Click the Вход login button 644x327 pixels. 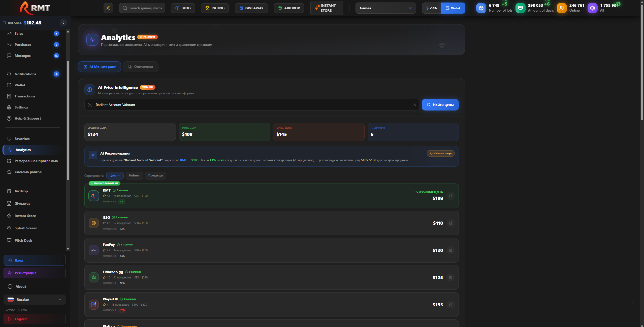(x=35, y=260)
